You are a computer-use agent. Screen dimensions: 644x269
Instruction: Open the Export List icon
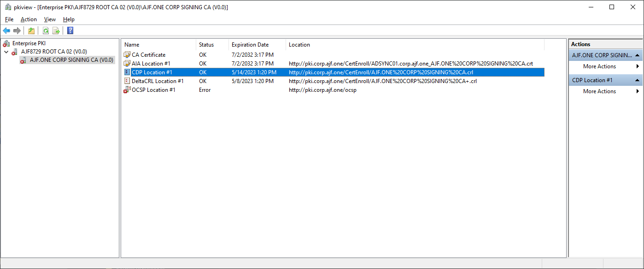click(x=56, y=30)
